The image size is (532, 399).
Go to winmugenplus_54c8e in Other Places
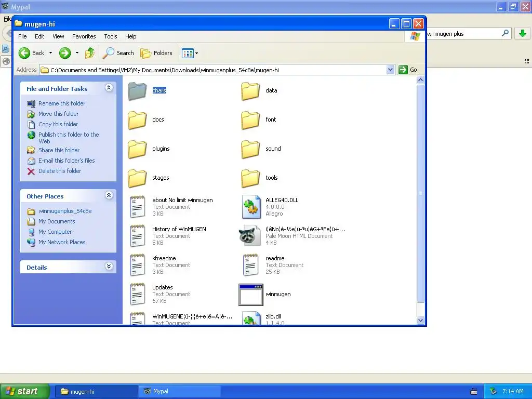point(65,211)
